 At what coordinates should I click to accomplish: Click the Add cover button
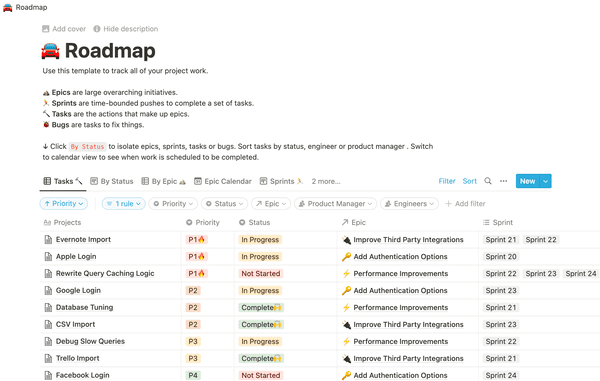(64, 29)
